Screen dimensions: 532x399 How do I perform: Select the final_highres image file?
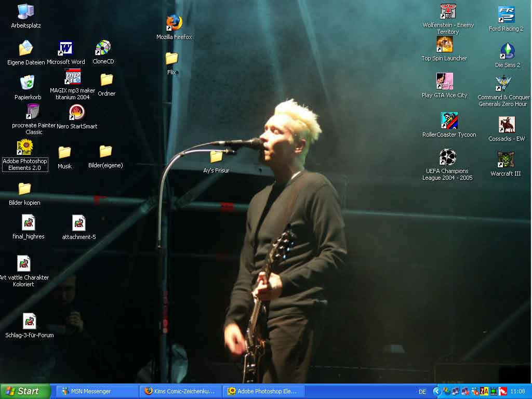tap(29, 223)
